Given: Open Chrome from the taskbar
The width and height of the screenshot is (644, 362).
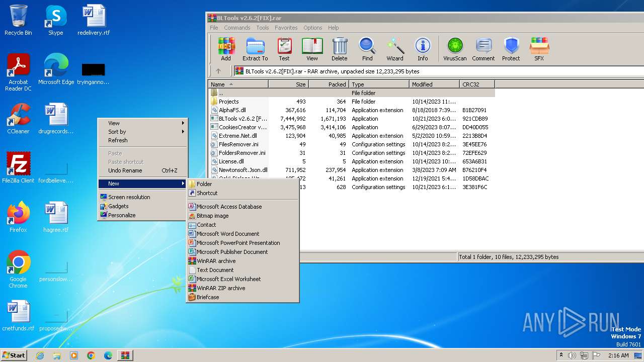Looking at the screenshot, I should point(91,355).
